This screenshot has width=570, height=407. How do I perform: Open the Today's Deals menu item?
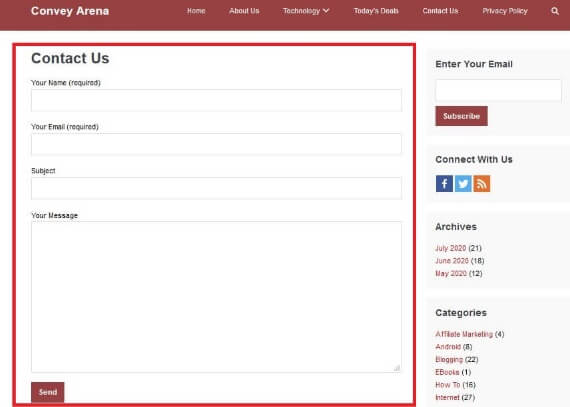coord(376,11)
